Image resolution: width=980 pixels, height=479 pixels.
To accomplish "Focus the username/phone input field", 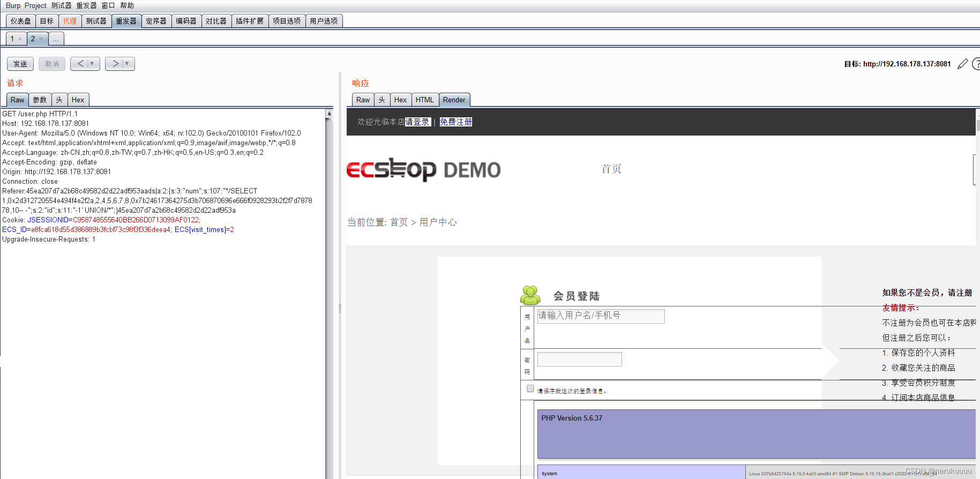I will (601, 316).
